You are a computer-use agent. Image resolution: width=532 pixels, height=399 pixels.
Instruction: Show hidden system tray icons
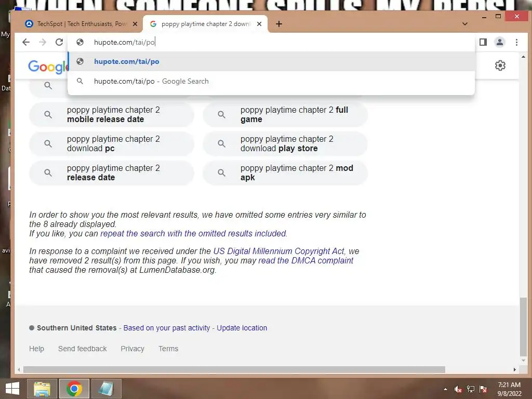coord(445,389)
